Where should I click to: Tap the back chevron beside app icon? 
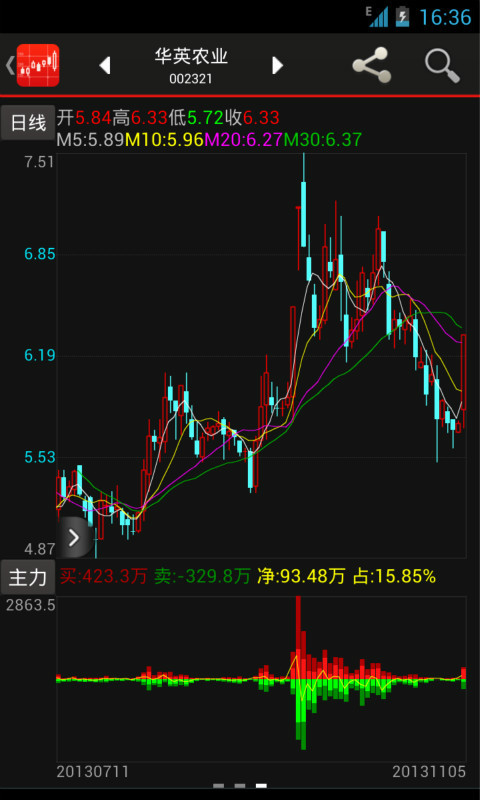pos(9,65)
